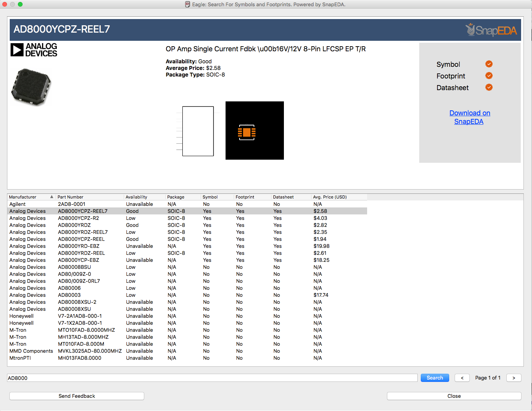
Task: Go to the previous results page
Action: coord(462,378)
